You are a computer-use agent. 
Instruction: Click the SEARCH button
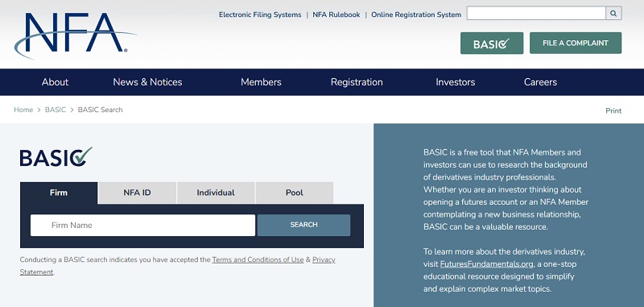(304, 225)
